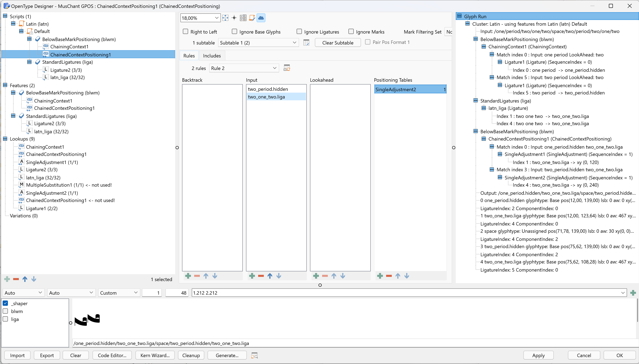Move the selected Input glyph down
Image resolution: width=639 pixels, height=364 pixels.
pyautogui.click(x=279, y=276)
